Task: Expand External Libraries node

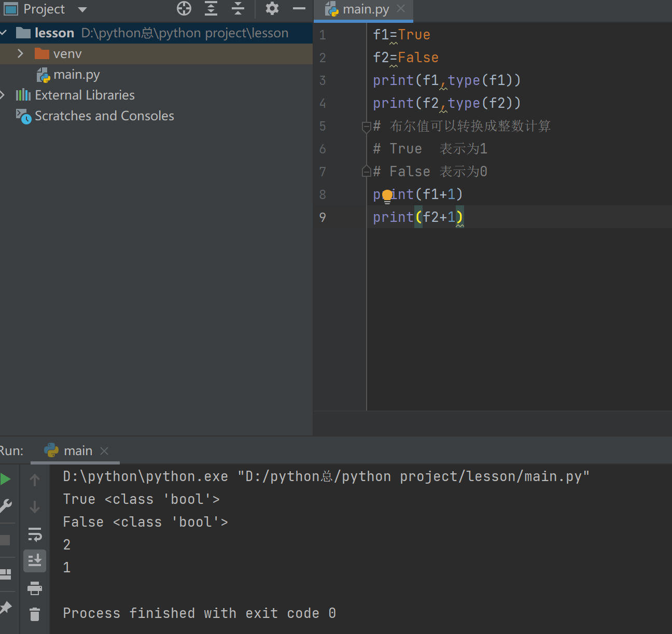Action: (3, 95)
